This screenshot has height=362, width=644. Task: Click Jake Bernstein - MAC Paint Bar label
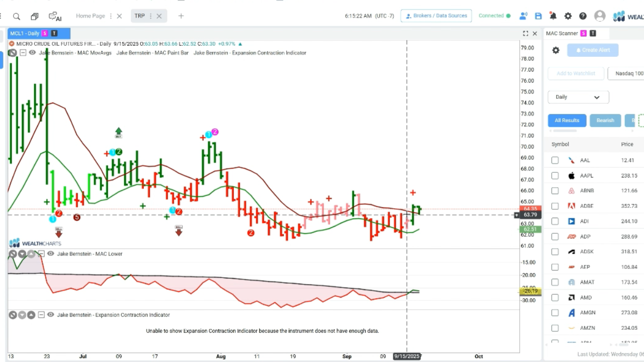tap(152, 52)
